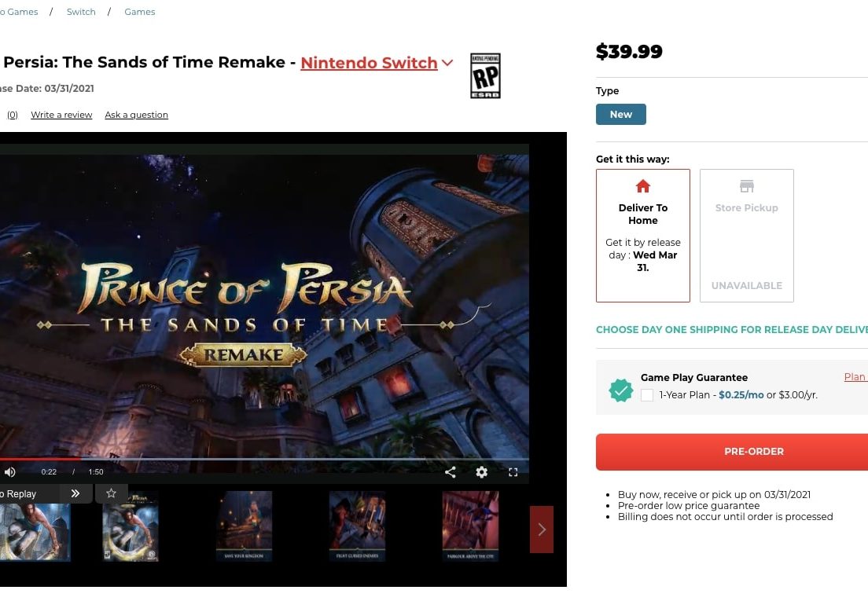The width and height of the screenshot is (868, 601).
Task: Click the double-arrow next to Replay
Action: [75, 493]
